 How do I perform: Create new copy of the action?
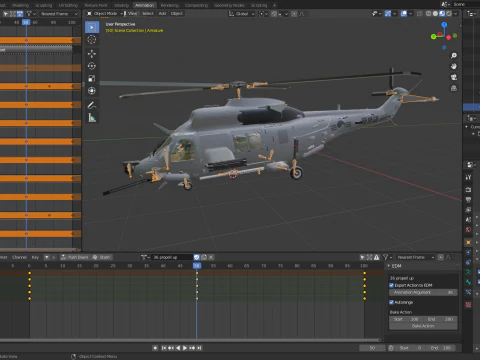[x=204, y=257]
